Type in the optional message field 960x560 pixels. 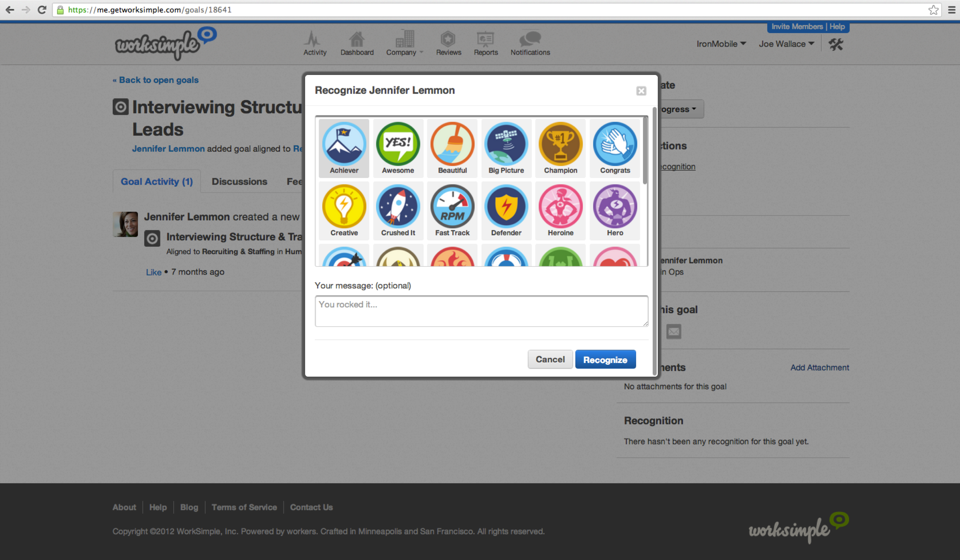click(x=481, y=311)
